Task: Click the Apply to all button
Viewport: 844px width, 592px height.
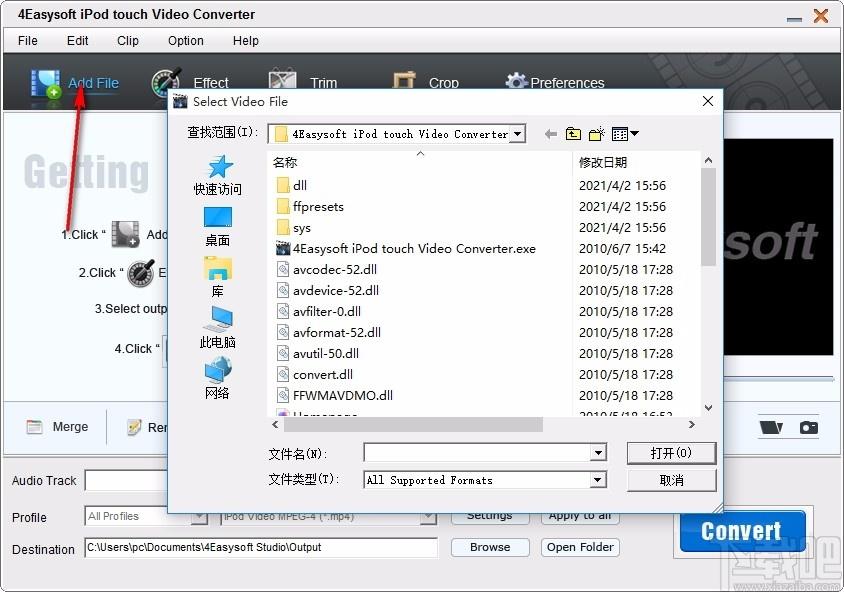Action: (580, 517)
